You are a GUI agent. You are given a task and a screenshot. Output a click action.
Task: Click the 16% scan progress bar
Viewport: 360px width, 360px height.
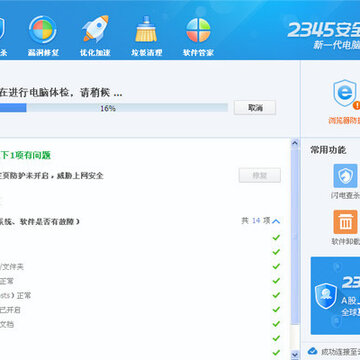click(114, 108)
